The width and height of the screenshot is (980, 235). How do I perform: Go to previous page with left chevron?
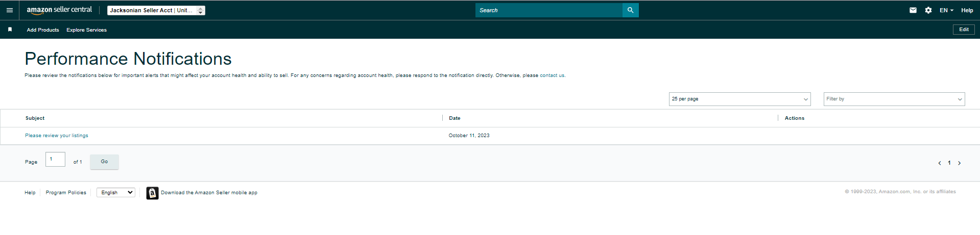pos(939,163)
